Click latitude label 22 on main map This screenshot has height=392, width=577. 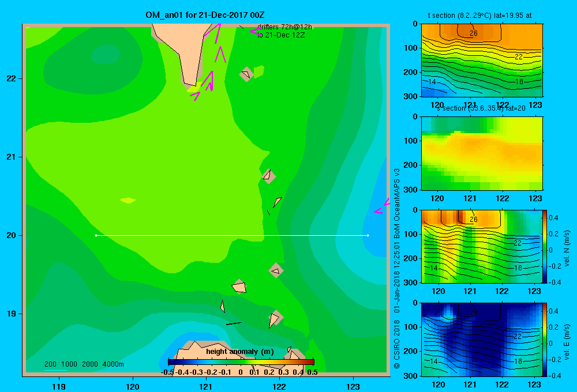(x=12, y=79)
